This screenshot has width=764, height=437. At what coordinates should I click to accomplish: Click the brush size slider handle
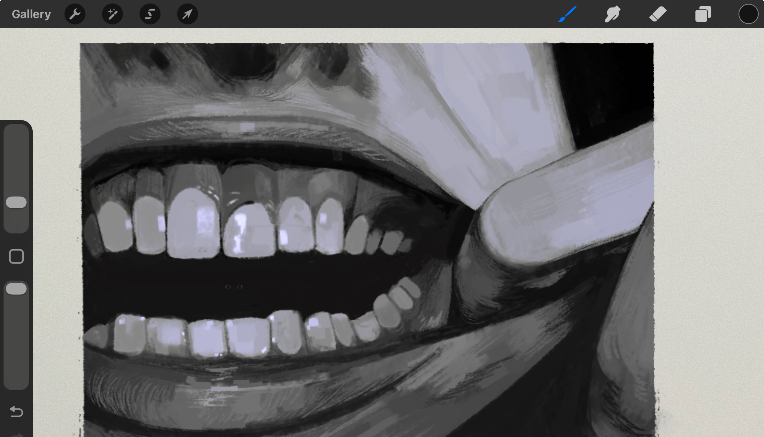16,202
